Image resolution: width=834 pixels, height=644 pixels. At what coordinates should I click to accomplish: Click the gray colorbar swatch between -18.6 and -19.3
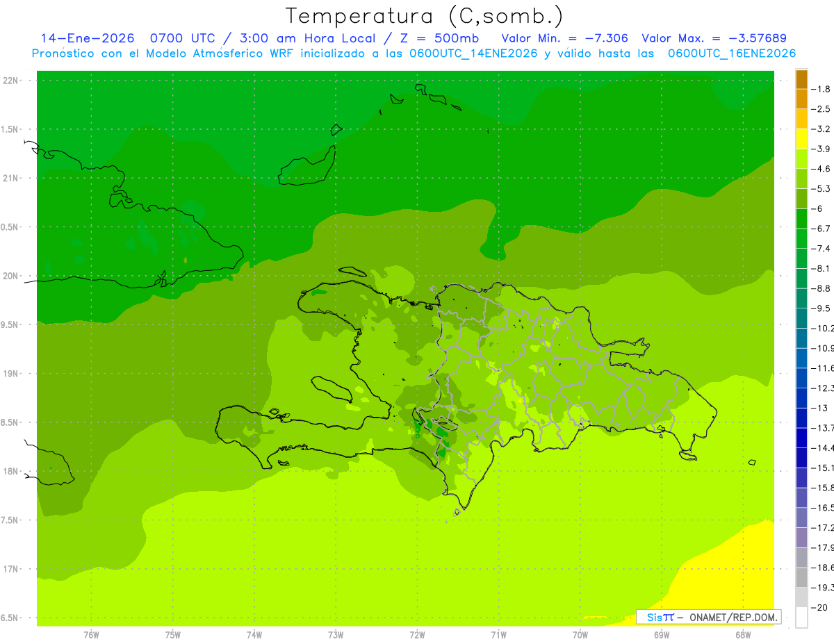coord(801,577)
